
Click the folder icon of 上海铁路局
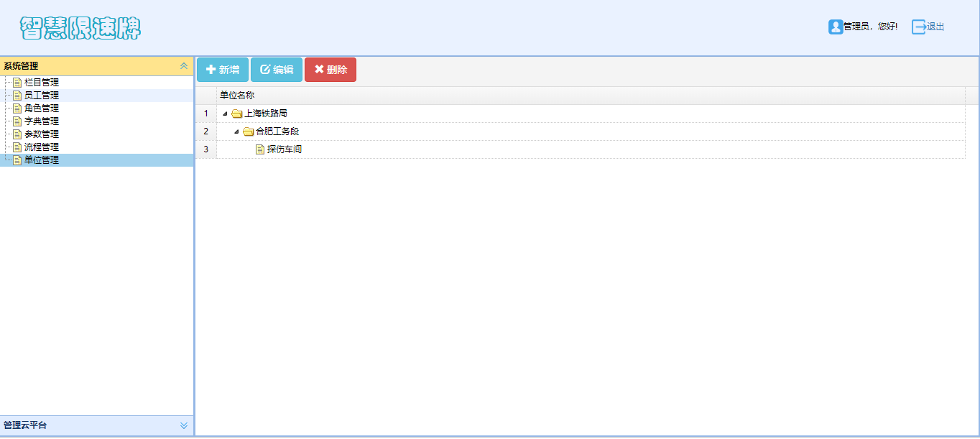pyautogui.click(x=237, y=114)
